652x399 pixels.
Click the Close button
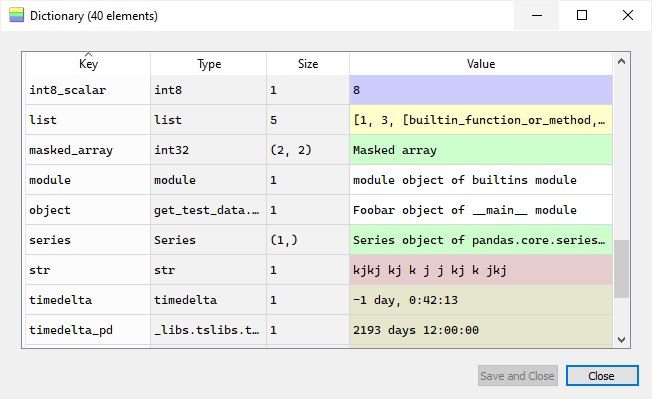point(602,376)
